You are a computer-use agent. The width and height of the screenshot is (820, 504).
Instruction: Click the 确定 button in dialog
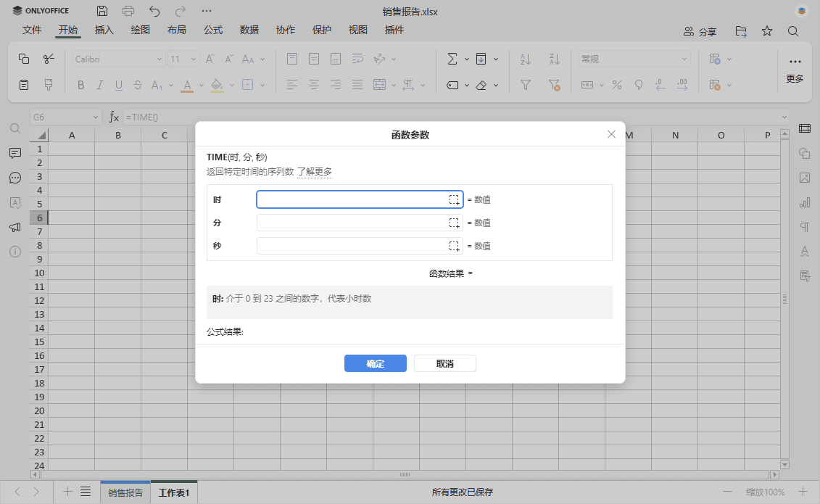(x=375, y=363)
